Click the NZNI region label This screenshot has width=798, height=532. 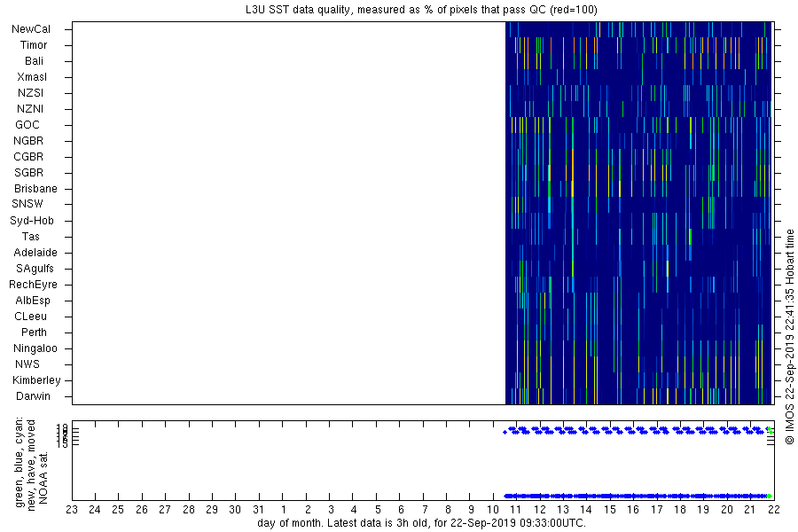(x=30, y=109)
